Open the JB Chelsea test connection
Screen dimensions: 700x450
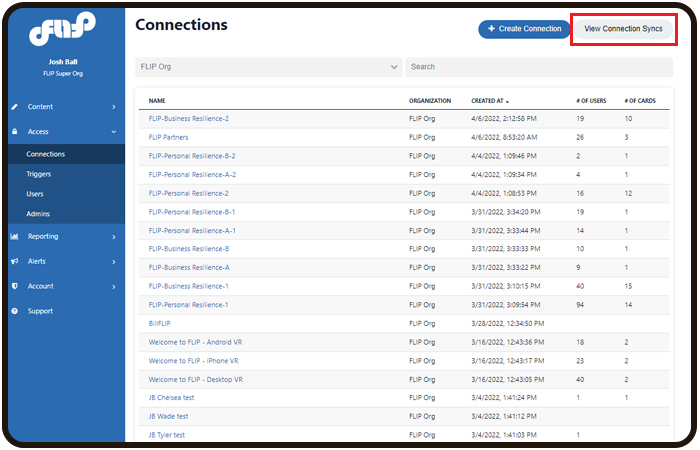point(171,398)
